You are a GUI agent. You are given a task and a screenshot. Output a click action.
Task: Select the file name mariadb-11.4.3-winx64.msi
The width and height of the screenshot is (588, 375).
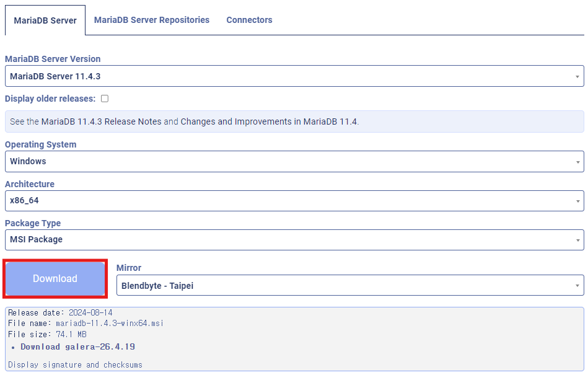[x=110, y=324]
